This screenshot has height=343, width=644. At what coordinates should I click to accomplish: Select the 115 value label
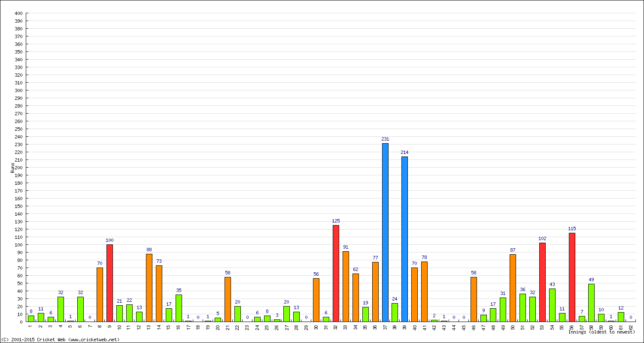572,229
